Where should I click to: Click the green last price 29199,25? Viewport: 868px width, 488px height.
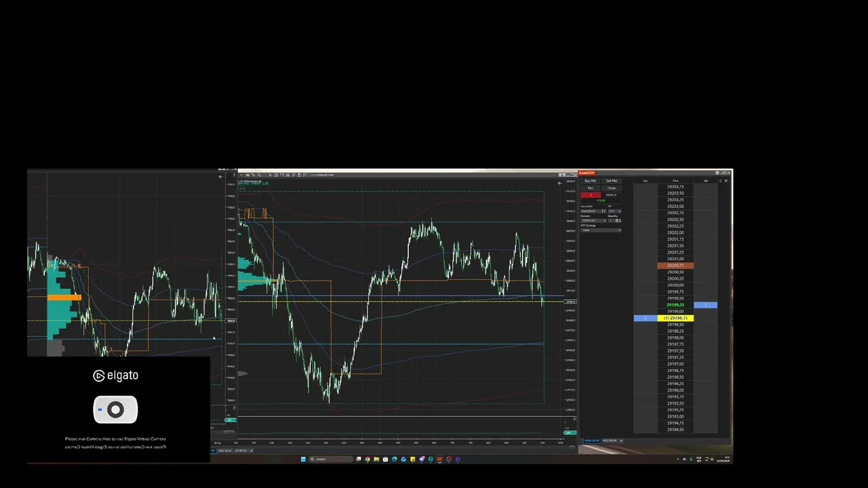click(x=675, y=305)
